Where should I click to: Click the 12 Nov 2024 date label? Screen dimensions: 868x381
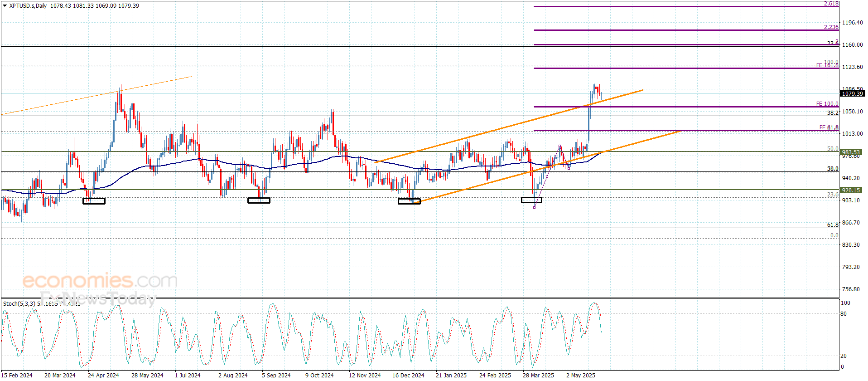pos(365,376)
